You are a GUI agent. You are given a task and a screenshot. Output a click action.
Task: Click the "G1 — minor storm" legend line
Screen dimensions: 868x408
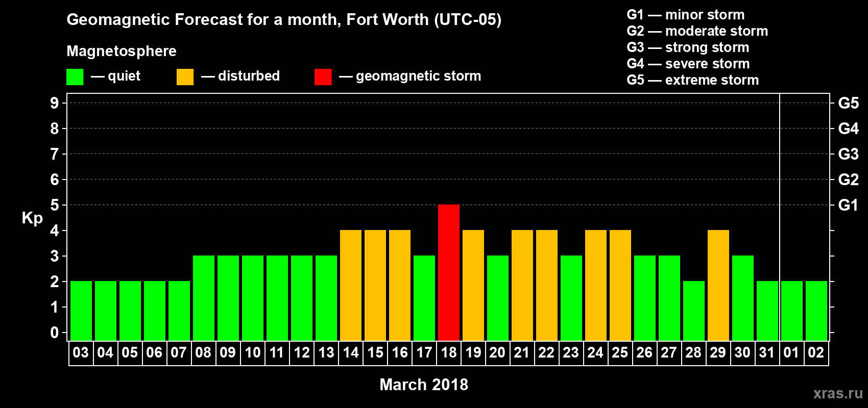click(686, 15)
